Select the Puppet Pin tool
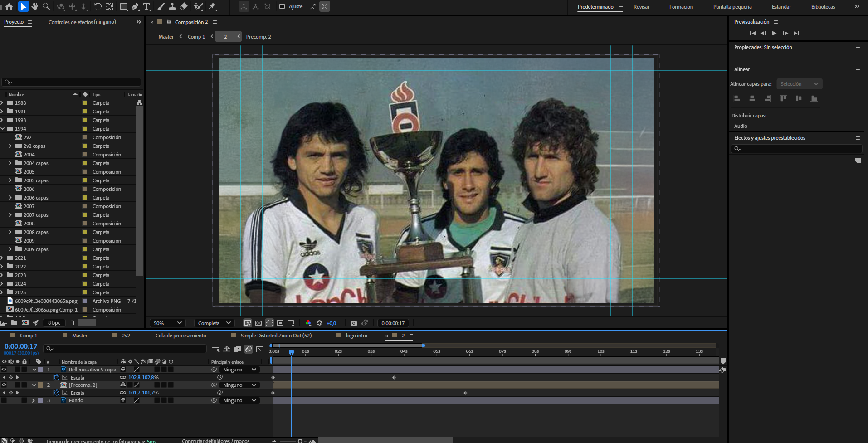The height and width of the screenshot is (443, 868). 212,6
